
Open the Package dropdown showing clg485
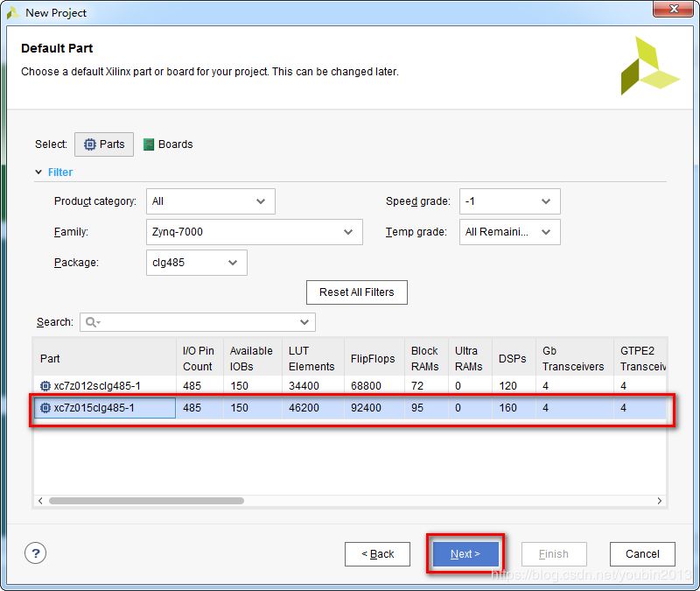pos(196,263)
